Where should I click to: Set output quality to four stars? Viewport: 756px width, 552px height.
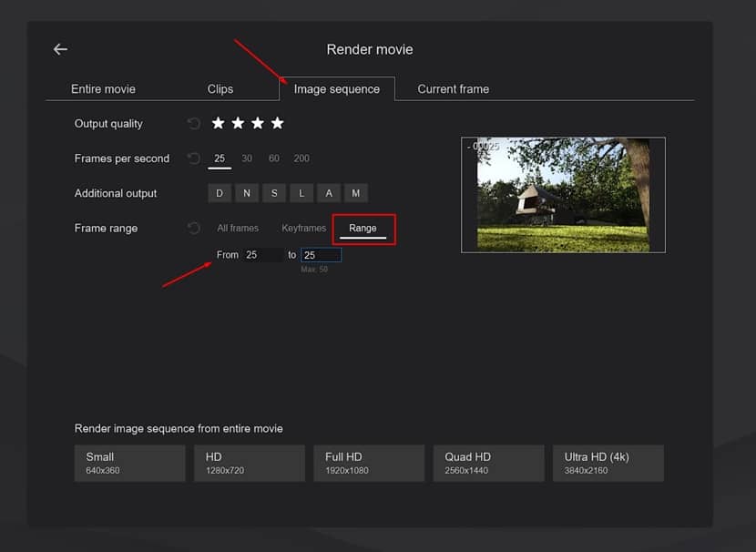click(x=277, y=123)
